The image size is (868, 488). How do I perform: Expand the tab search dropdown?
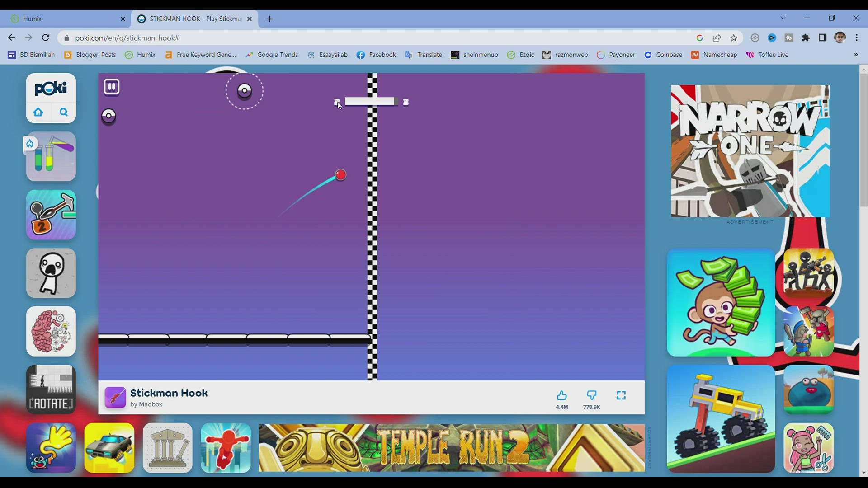click(x=783, y=18)
